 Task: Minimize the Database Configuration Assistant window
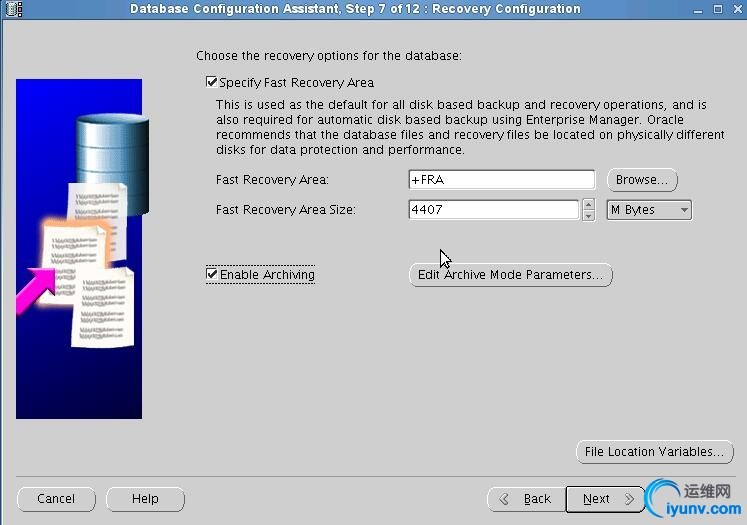[x=698, y=10]
